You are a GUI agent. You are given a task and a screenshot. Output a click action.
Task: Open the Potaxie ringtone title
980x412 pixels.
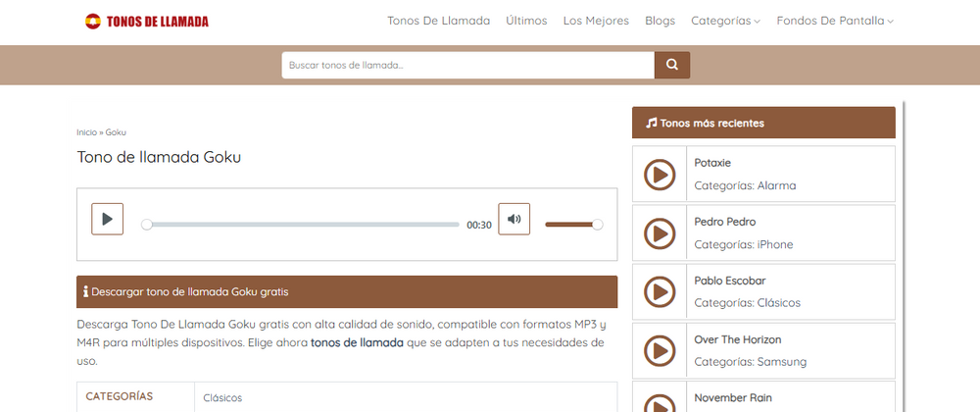[712, 163]
